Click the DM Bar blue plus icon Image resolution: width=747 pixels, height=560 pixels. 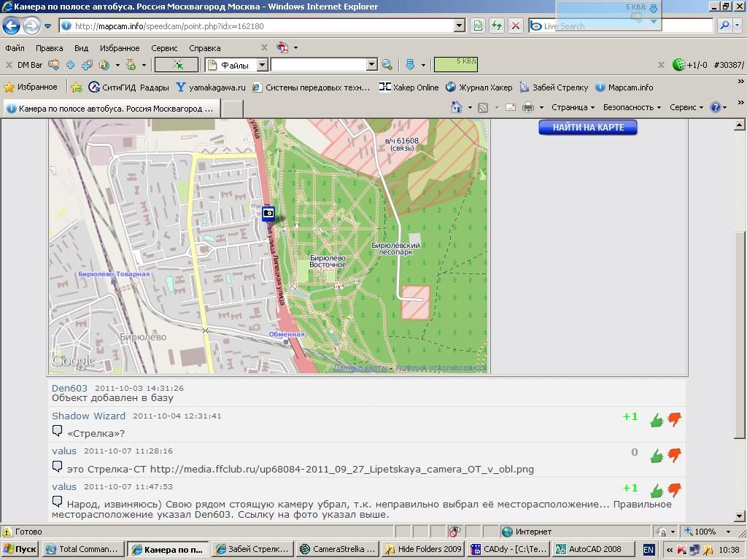(71, 65)
